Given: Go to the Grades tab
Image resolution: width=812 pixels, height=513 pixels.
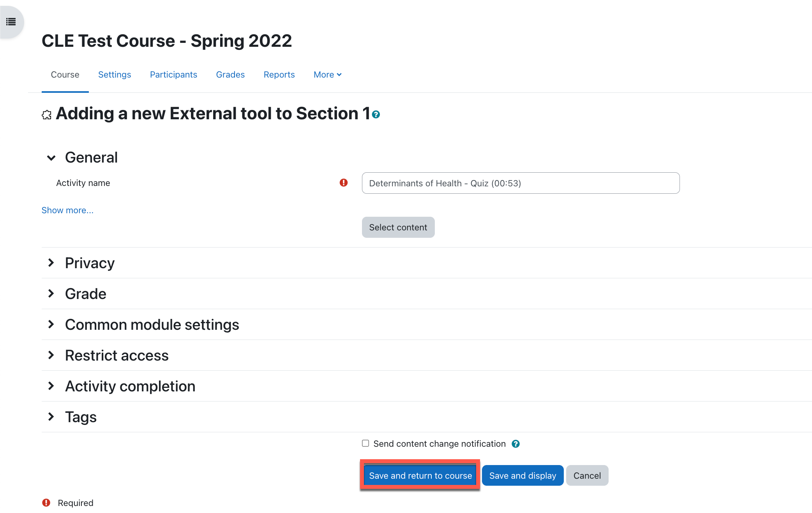Looking at the screenshot, I should 230,75.
